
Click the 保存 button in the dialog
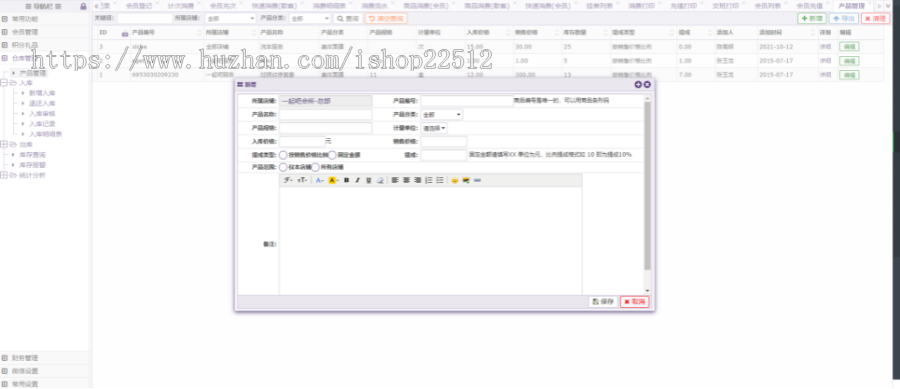603,302
